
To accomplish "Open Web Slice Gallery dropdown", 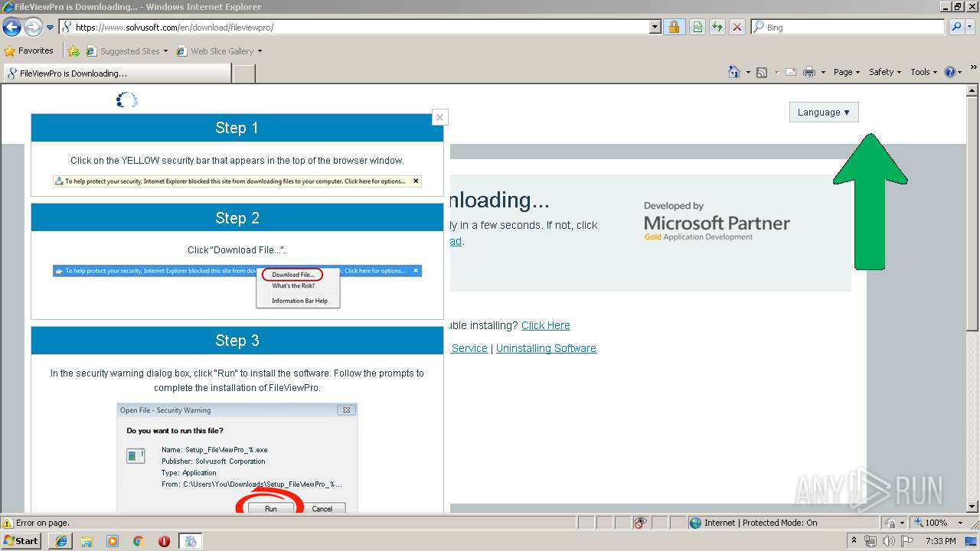I will 219,51.
